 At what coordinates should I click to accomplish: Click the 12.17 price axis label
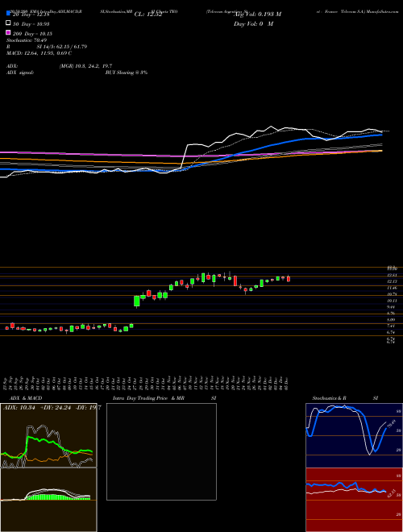tap(392, 281)
